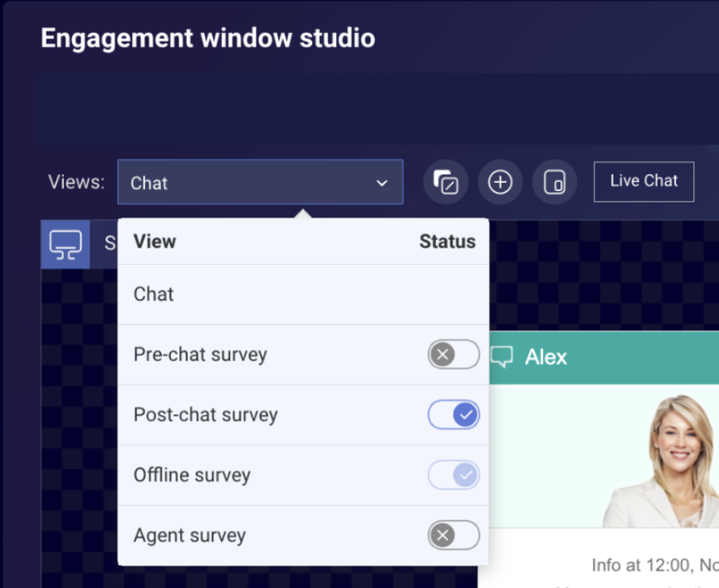The height and width of the screenshot is (588, 719).
Task: Click the add view plus icon
Action: tap(501, 182)
